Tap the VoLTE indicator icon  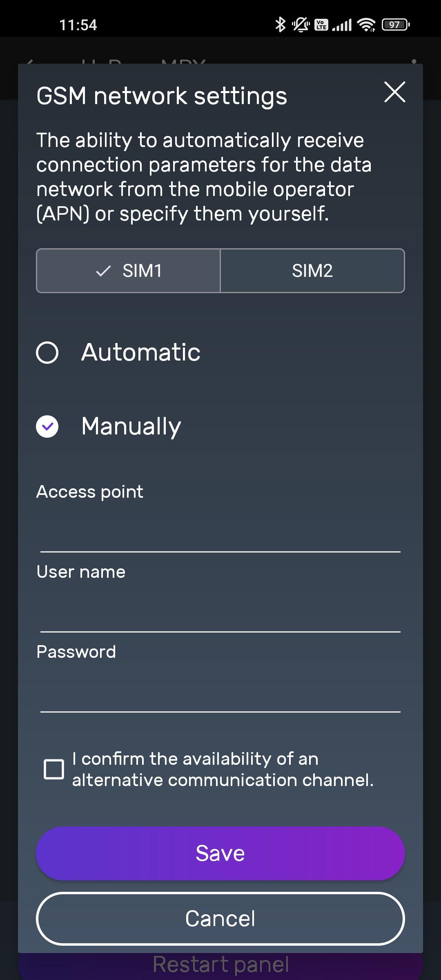pyautogui.click(x=321, y=24)
